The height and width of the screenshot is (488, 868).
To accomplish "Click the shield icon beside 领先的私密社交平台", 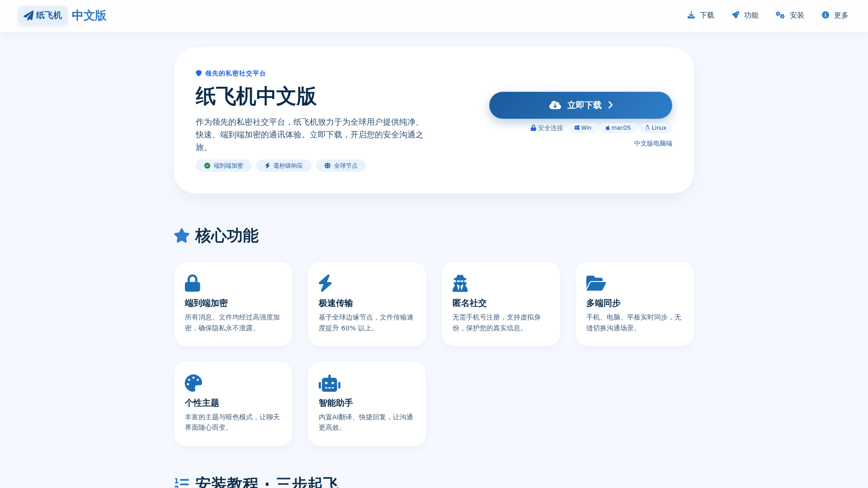I will tap(199, 73).
